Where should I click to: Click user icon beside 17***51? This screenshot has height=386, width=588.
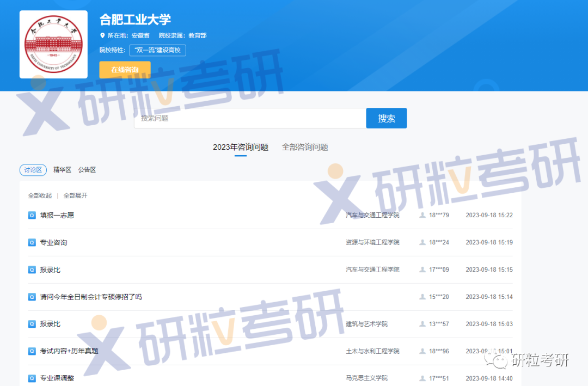pos(422,378)
